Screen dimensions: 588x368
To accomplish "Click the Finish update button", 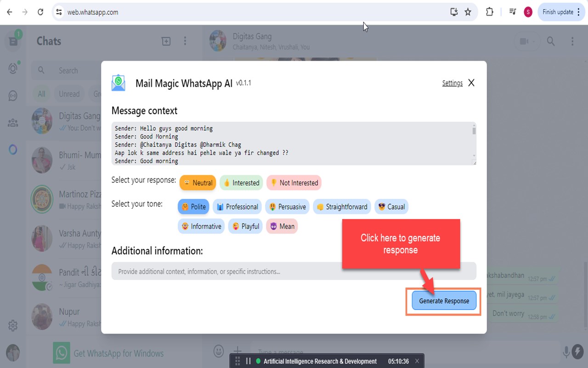I will click(561, 12).
